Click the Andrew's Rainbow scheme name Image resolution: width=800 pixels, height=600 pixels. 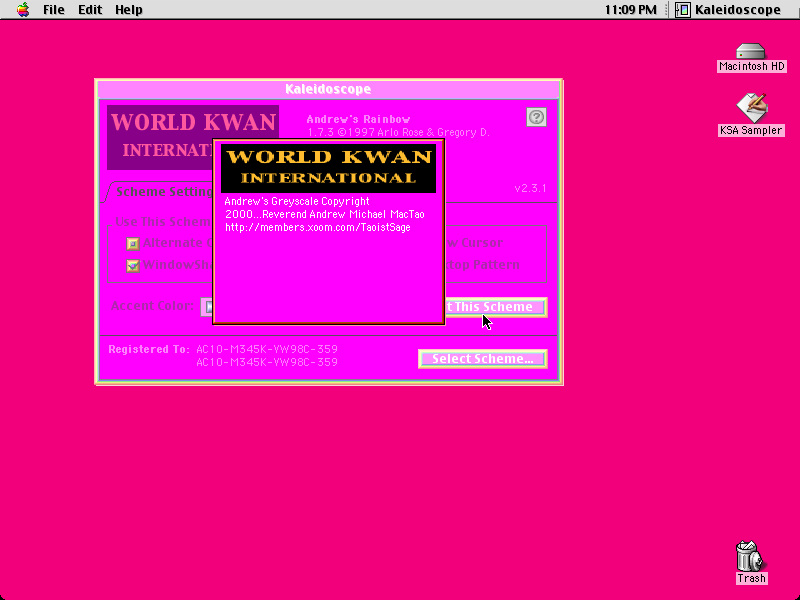(358, 119)
